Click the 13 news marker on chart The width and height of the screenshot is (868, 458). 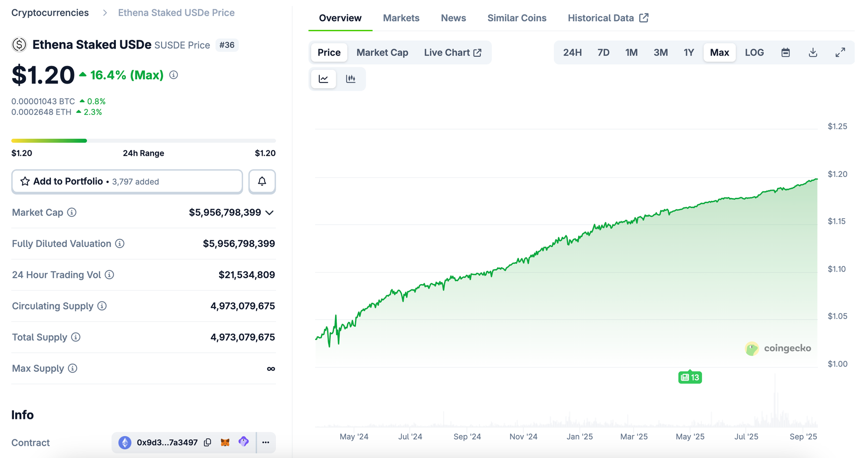pos(690,377)
